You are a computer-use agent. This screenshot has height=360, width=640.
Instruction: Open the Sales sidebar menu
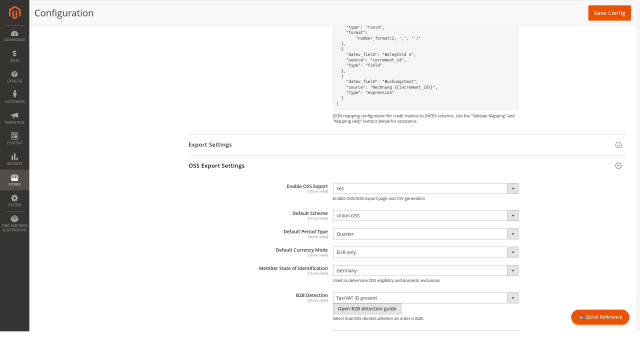click(15, 56)
